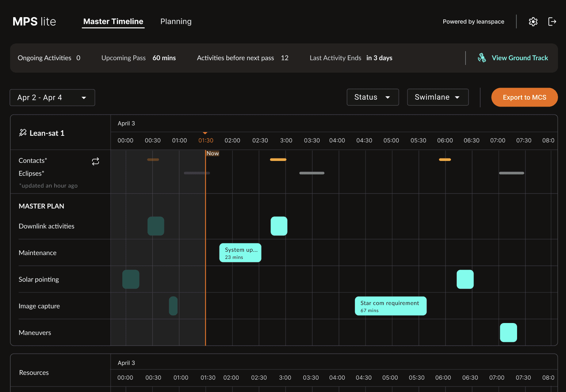Click the logout icon

pos(552,22)
